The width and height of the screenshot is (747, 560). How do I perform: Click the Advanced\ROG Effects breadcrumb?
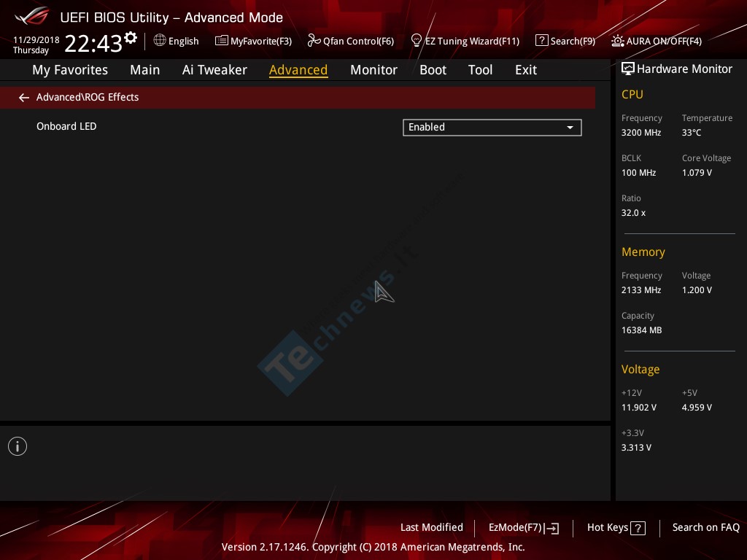click(x=88, y=97)
